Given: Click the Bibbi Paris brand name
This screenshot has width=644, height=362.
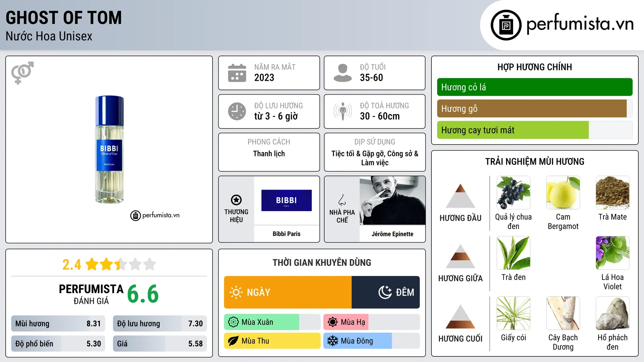Looking at the screenshot, I should (286, 234).
